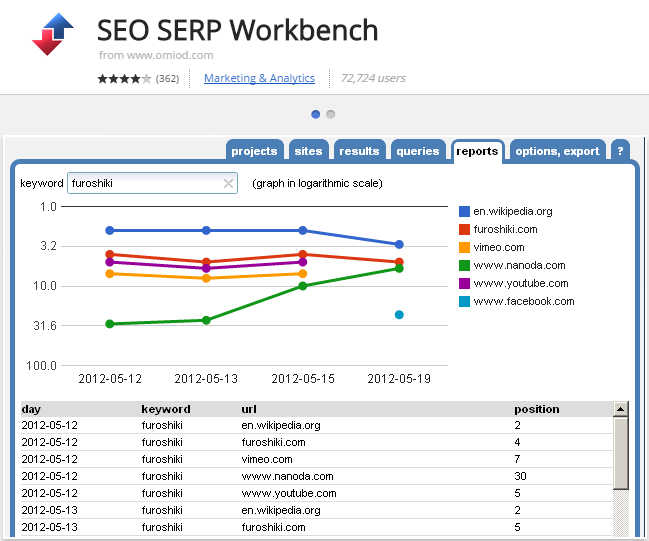Switch to the sites tab
The width and height of the screenshot is (649, 541).
tap(308, 151)
